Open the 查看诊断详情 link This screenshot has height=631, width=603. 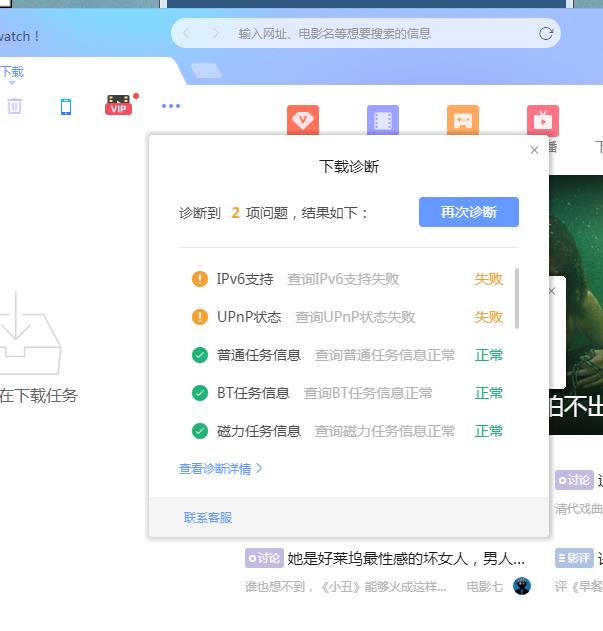[220, 468]
